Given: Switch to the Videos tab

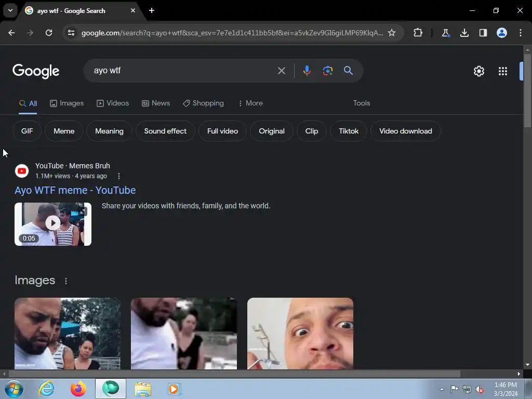Looking at the screenshot, I should click(113, 103).
